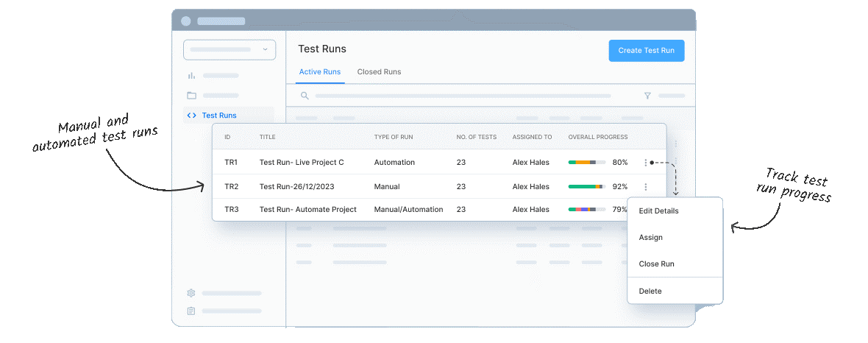Screen dimensions: 868x343
Task: Select Delete in context menu
Action: pos(650,291)
